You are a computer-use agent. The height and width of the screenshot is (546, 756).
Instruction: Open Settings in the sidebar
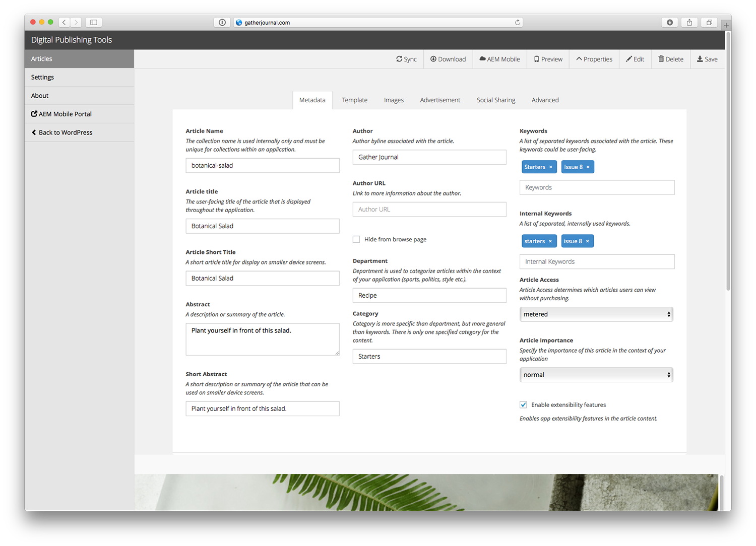pos(79,77)
